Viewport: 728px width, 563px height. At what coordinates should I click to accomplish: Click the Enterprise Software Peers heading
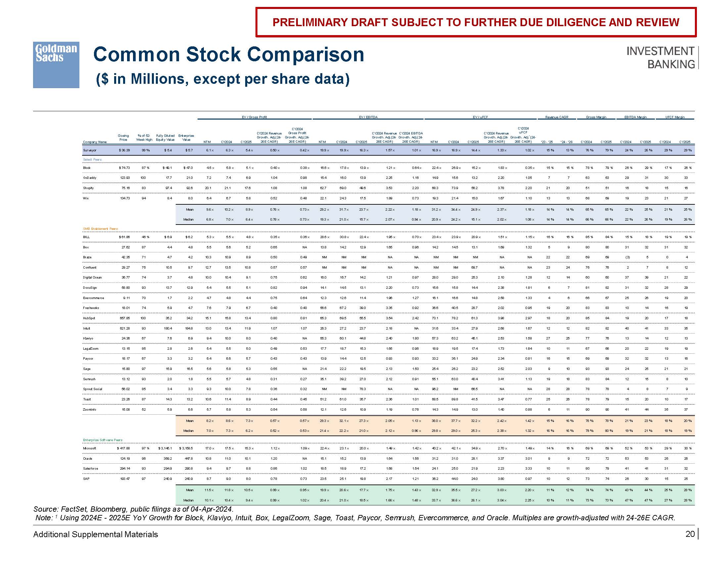tap(103, 440)
